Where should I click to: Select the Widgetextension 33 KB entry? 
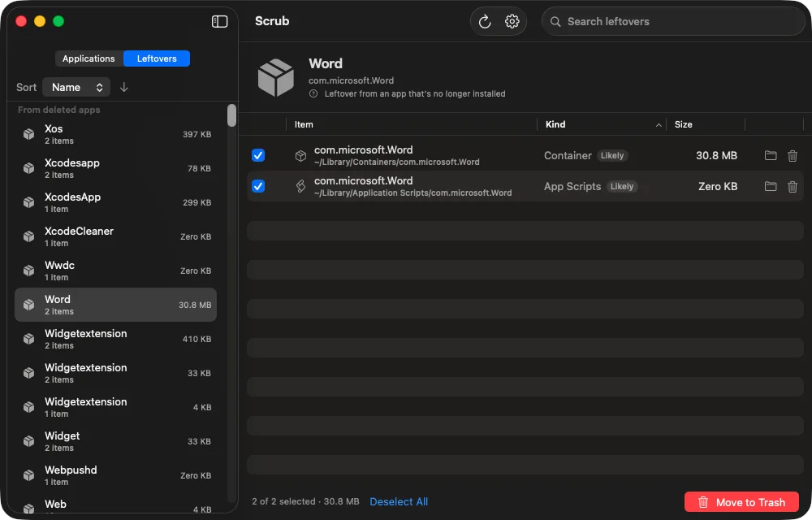point(116,373)
